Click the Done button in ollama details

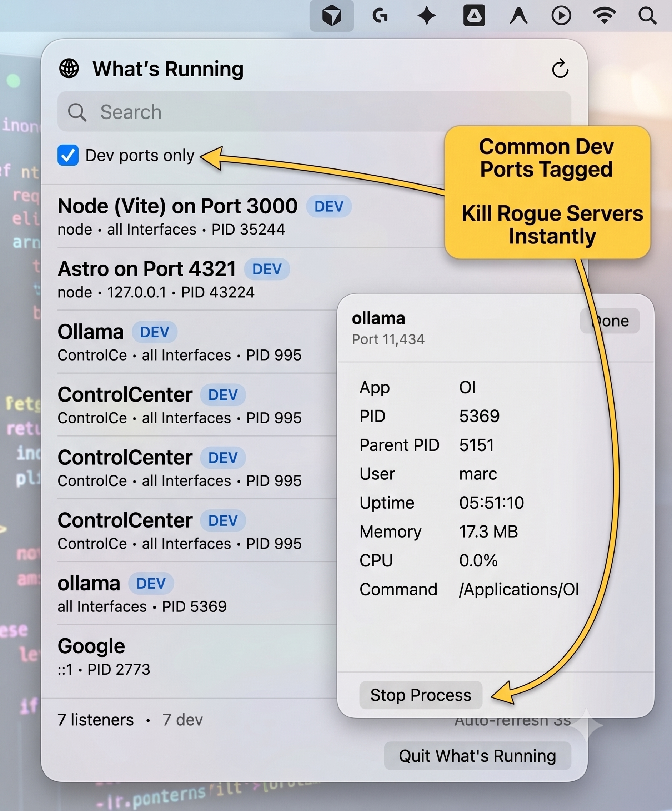pos(610,321)
